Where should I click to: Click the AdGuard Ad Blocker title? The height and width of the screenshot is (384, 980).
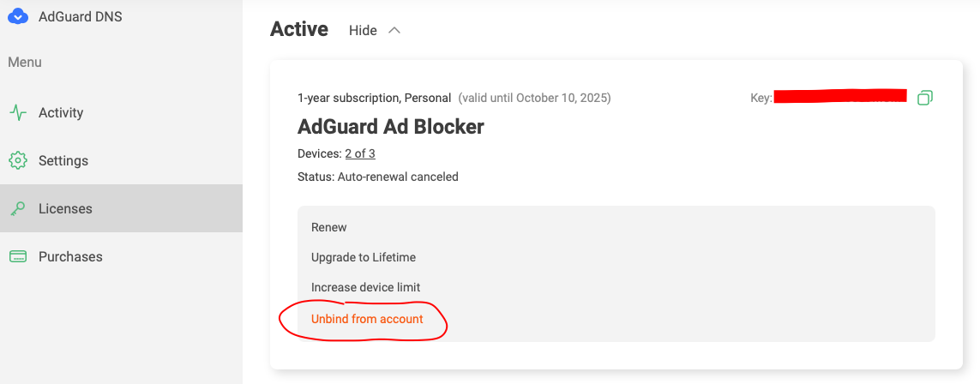[391, 127]
